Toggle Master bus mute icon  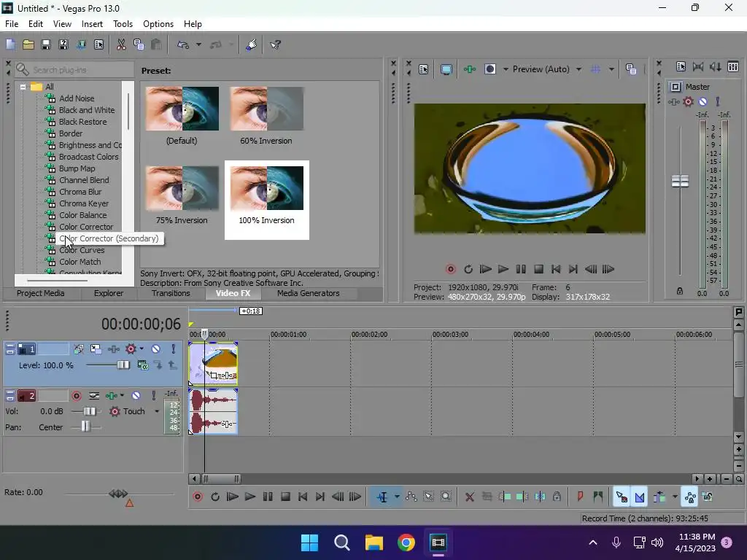coord(703,101)
